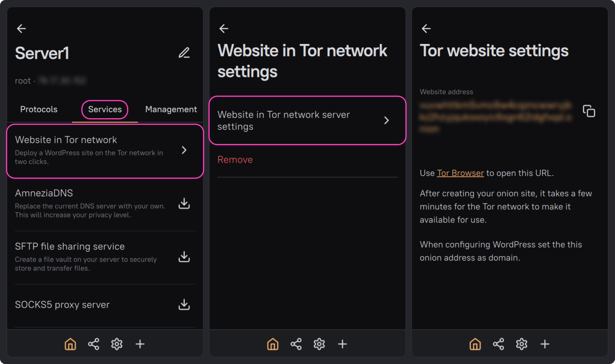615x364 pixels.
Task: Switch to the Protocols tab
Action: pyautogui.click(x=39, y=109)
